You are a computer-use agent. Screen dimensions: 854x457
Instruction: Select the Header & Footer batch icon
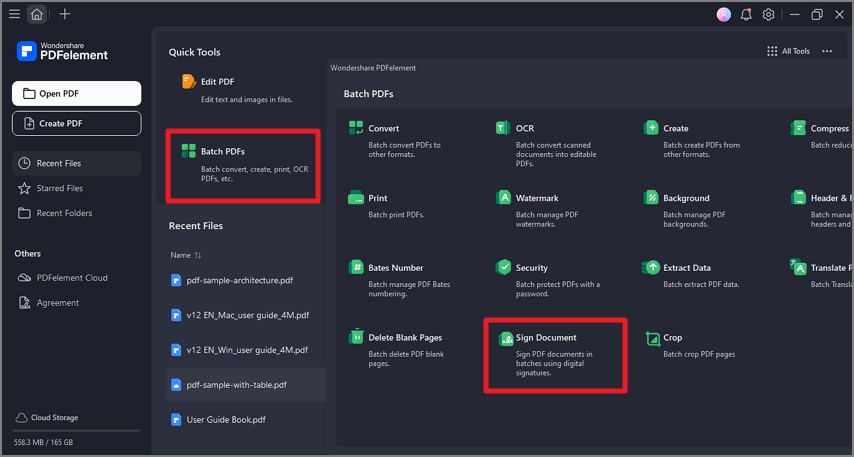(798, 198)
